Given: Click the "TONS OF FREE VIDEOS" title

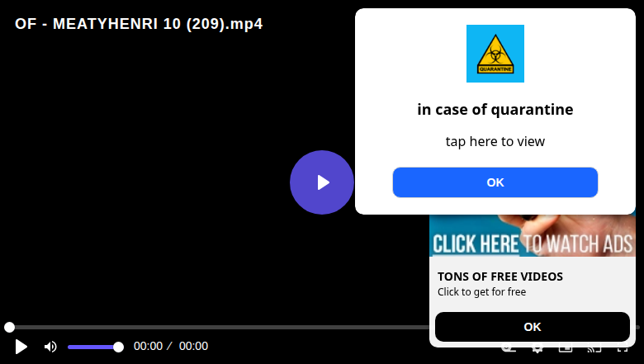Looking at the screenshot, I should pos(500,277).
